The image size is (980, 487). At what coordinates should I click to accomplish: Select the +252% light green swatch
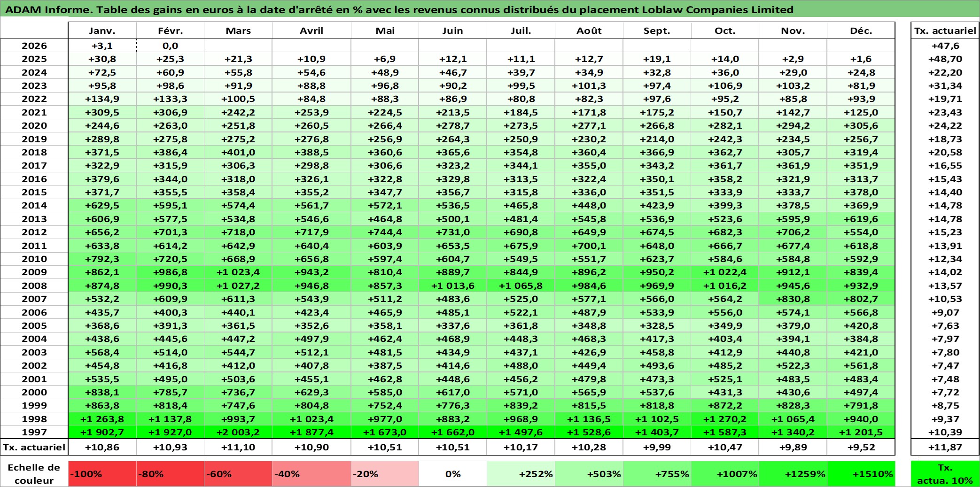pyautogui.click(x=521, y=474)
